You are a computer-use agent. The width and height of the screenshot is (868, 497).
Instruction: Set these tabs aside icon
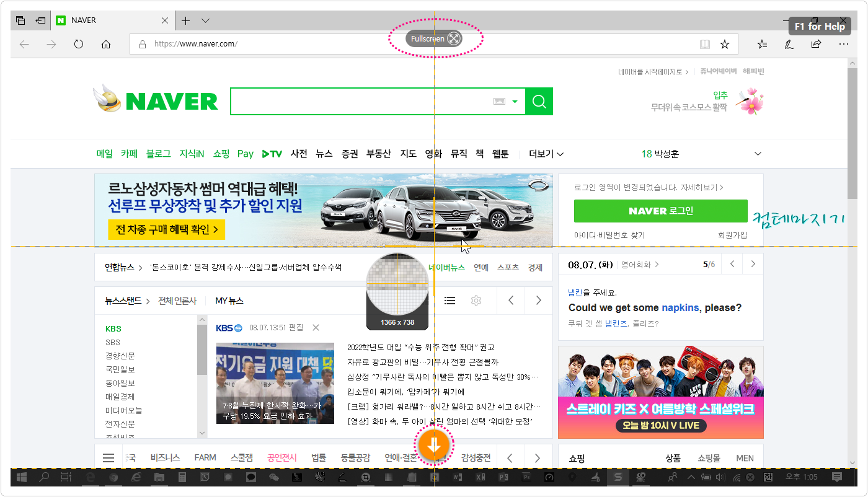(41, 20)
